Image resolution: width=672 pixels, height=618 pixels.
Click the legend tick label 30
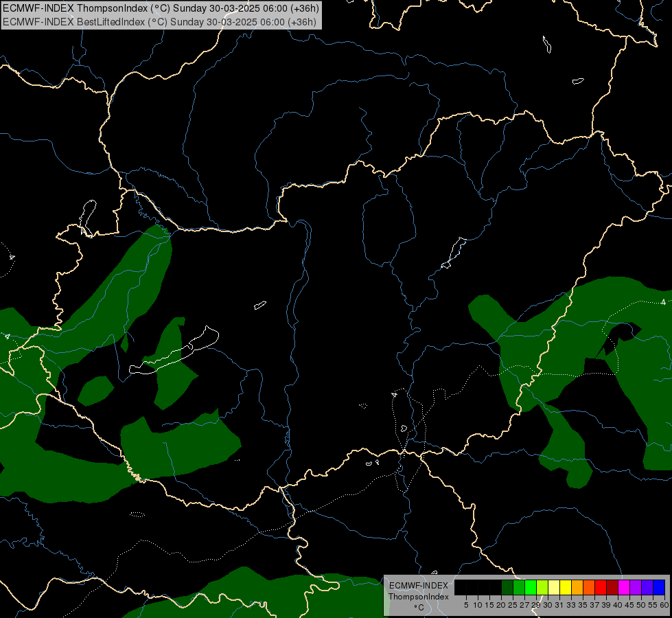[548, 605]
